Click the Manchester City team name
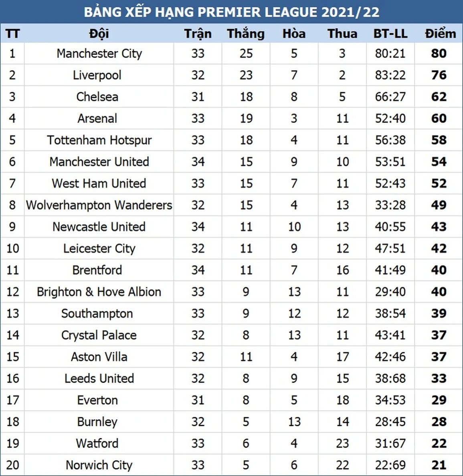 [99, 53]
